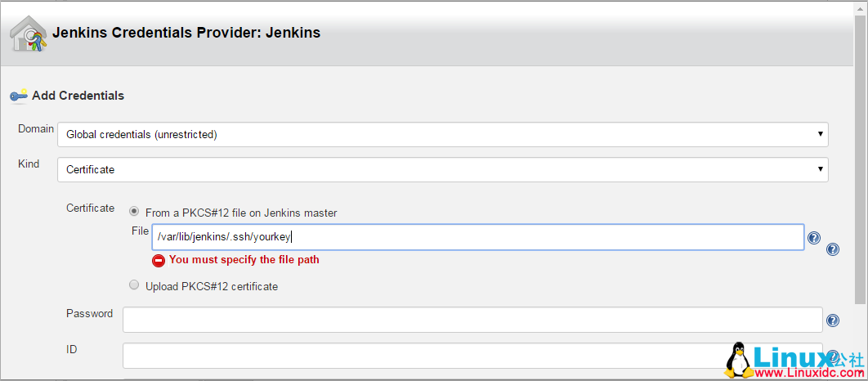The height and width of the screenshot is (381, 868).
Task: Click the 'You must specify the file path' message
Action: click(244, 259)
